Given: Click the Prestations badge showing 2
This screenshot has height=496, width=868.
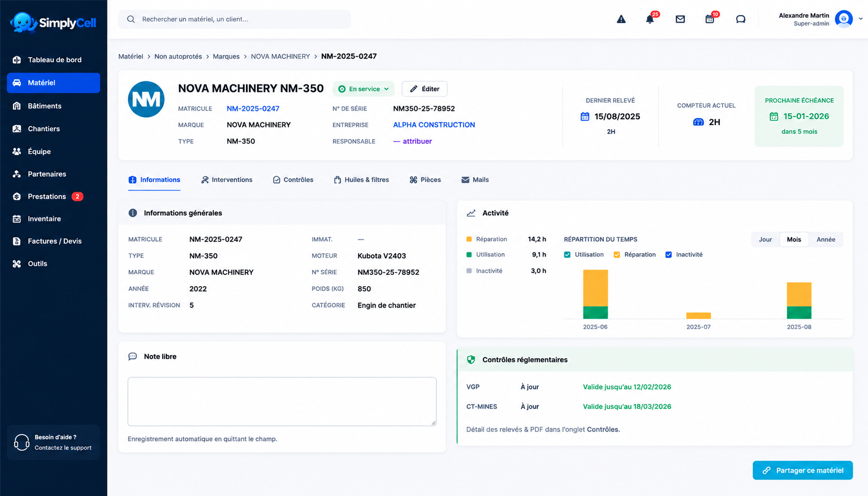Looking at the screenshot, I should click(x=77, y=196).
